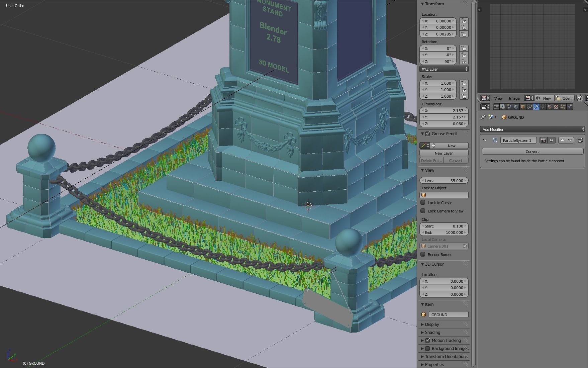
Task: Collapse the 3D Cursor panel
Action: click(x=422, y=264)
